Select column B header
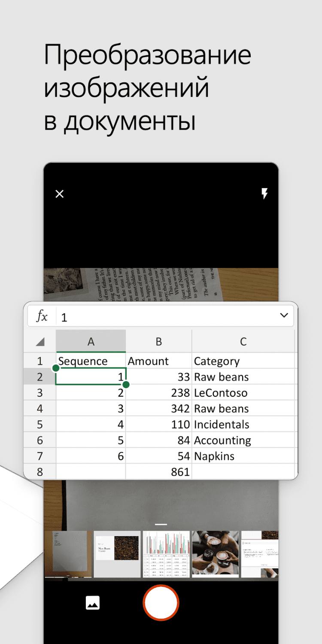 point(158,342)
